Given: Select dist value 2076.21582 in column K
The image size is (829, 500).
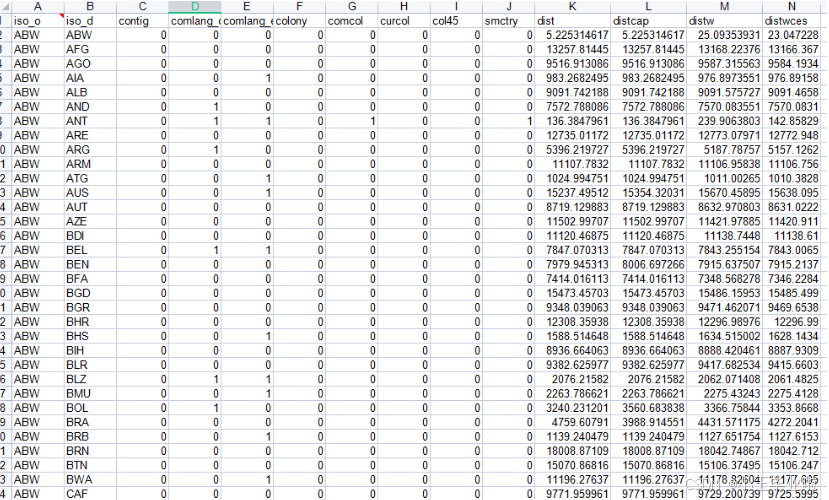Looking at the screenshot, I should point(572,379).
